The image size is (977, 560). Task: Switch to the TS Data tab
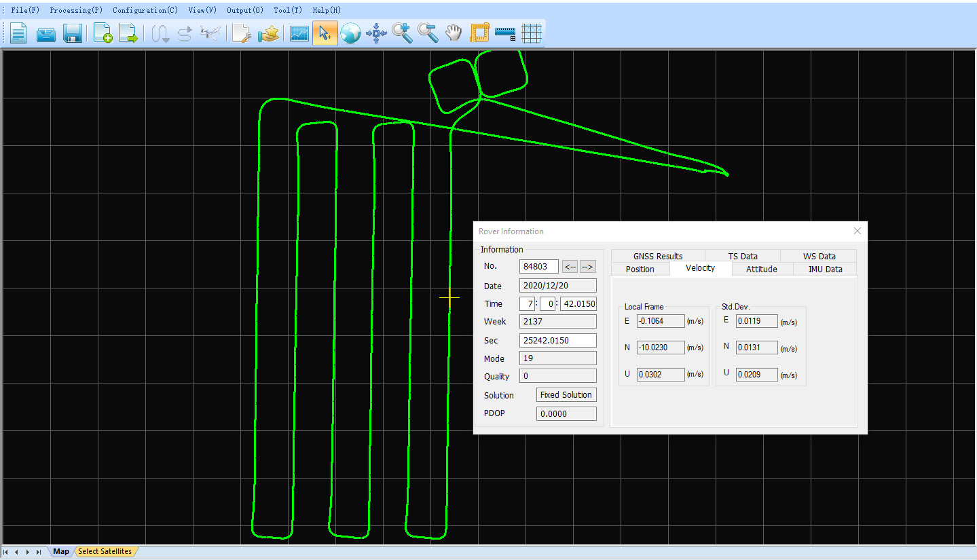[743, 256]
